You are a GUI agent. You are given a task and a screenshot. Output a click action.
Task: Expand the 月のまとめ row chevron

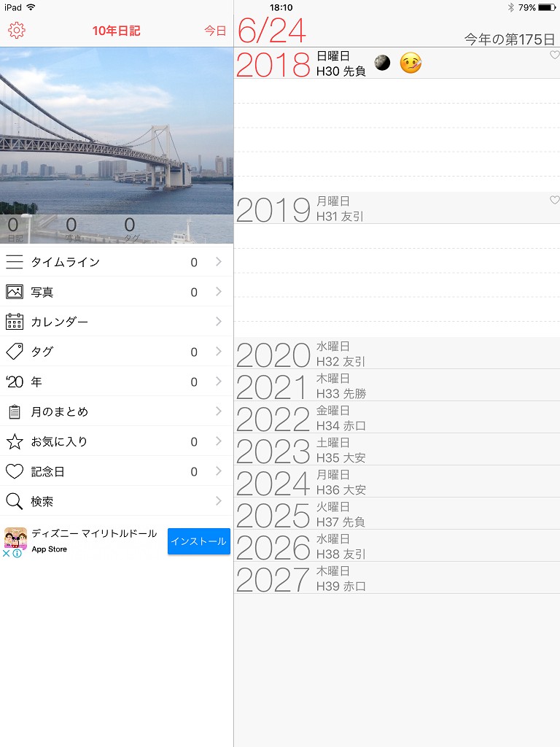click(218, 411)
